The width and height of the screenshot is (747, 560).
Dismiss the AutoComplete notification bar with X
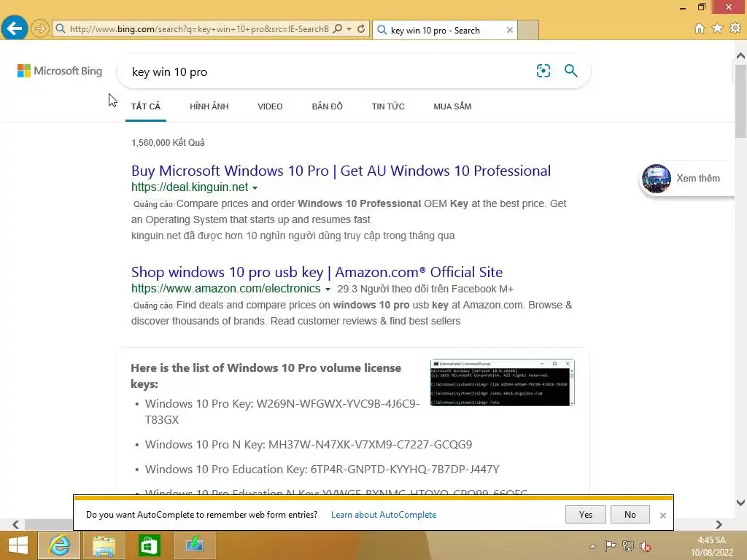tap(662, 516)
